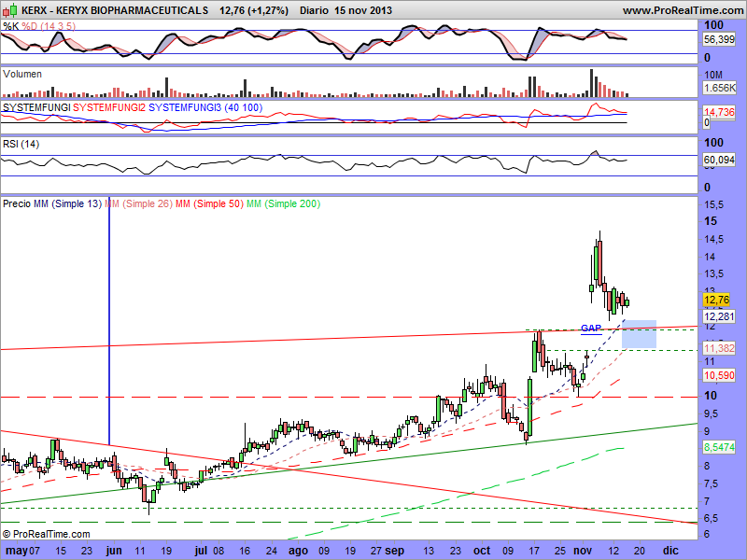Click the MM50 value tag 10,590
Viewport: 747px width, 560px height.
pos(719,375)
